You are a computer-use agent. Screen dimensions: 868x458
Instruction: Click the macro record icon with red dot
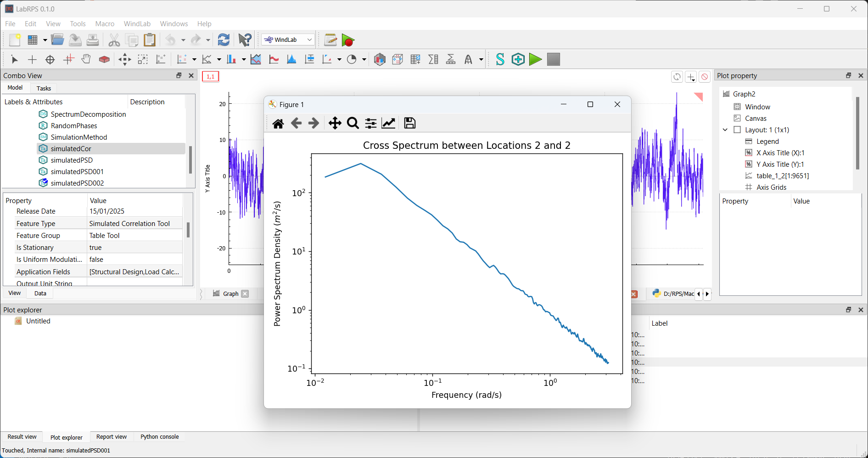click(348, 40)
